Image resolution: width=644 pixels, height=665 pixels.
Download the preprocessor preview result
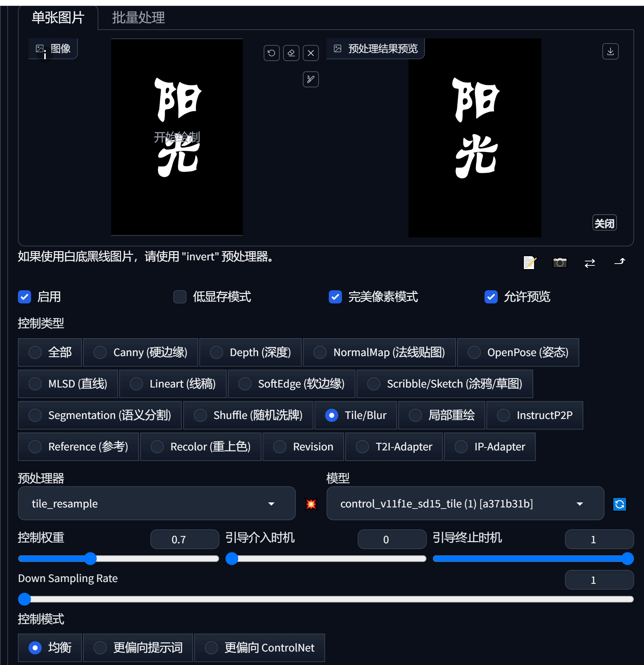point(610,52)
